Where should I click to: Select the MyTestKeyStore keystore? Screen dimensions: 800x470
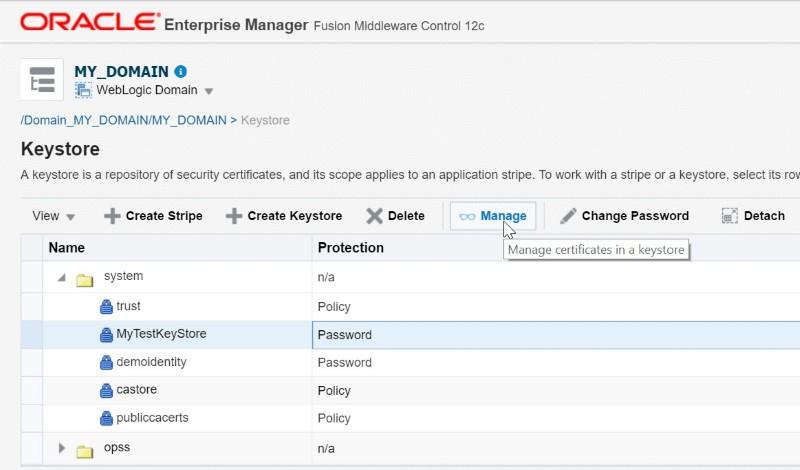pos(161,334)
